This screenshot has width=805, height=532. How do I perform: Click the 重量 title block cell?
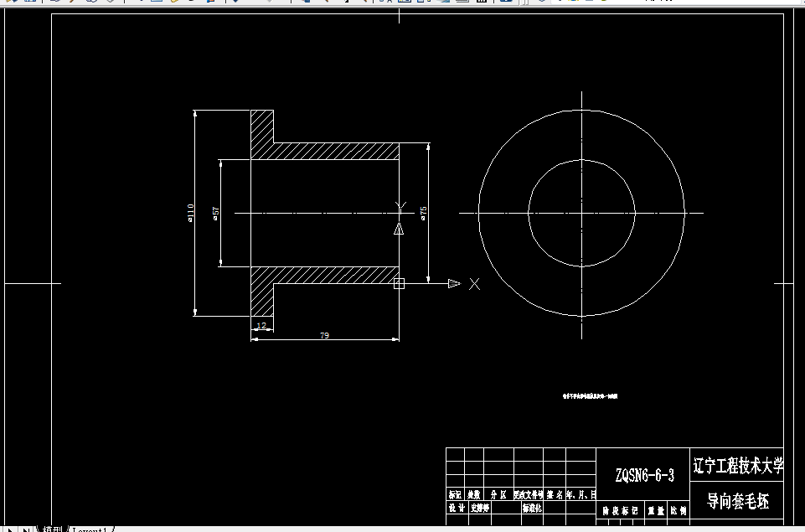[656, 510]
